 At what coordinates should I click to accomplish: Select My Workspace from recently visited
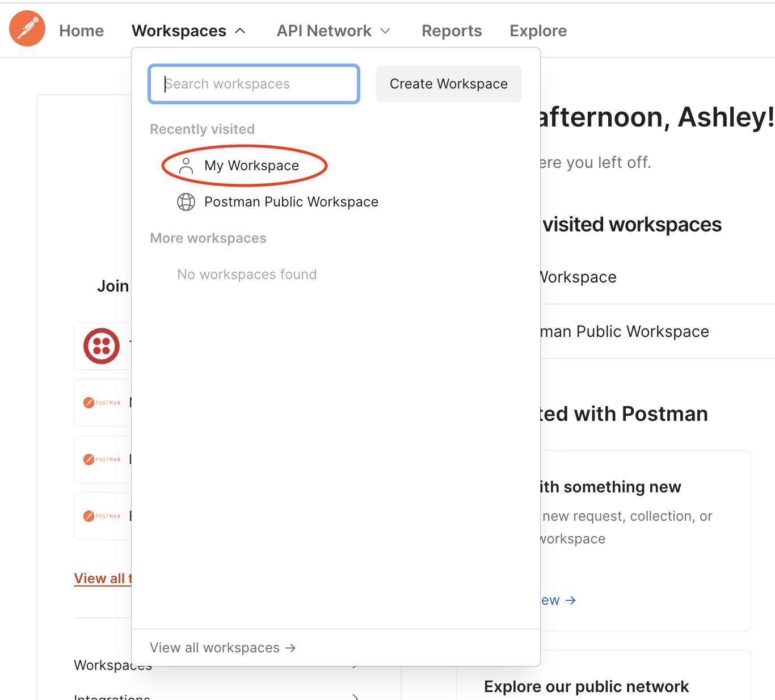pos(251,166)
